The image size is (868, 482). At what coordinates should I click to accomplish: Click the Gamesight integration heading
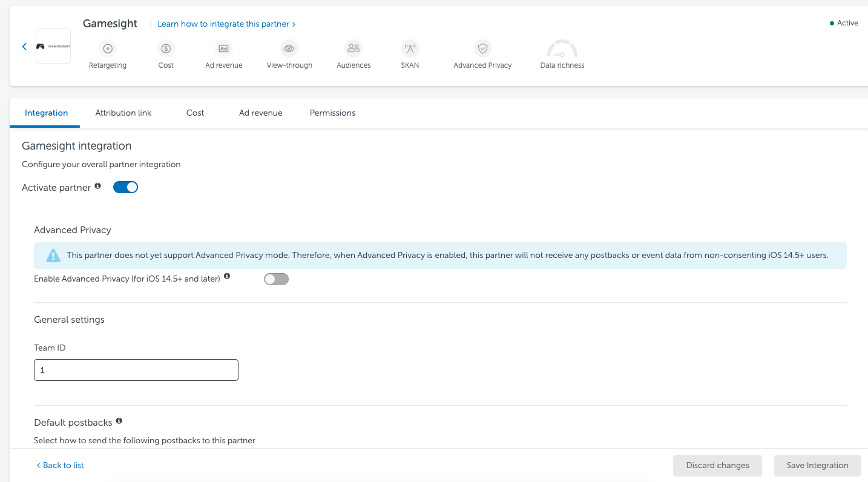[x=77, y=146]
